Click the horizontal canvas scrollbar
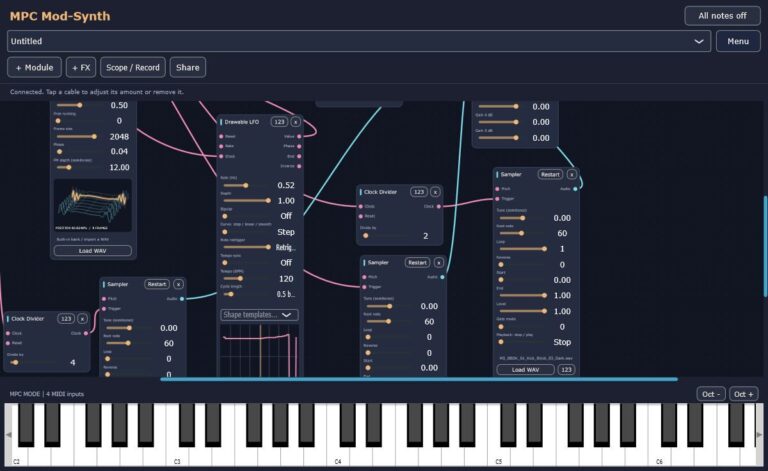The height and width of the screenshot is (471, 768). [419, 379]
